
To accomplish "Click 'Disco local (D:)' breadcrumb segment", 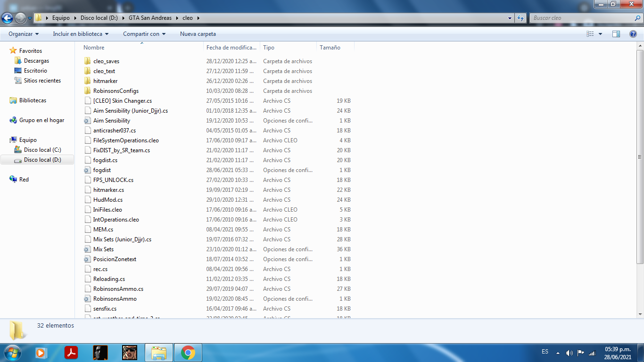I will tap(98, 18).
